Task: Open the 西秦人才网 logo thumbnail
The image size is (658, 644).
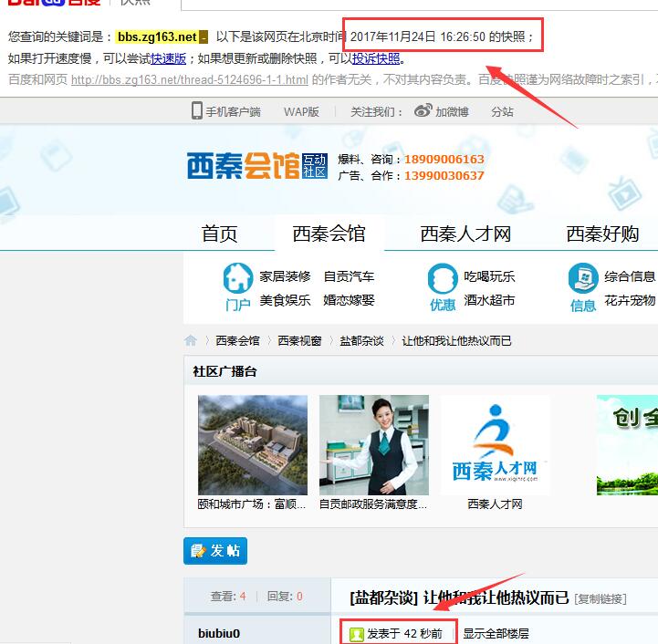Action: (x=496, y=445)
